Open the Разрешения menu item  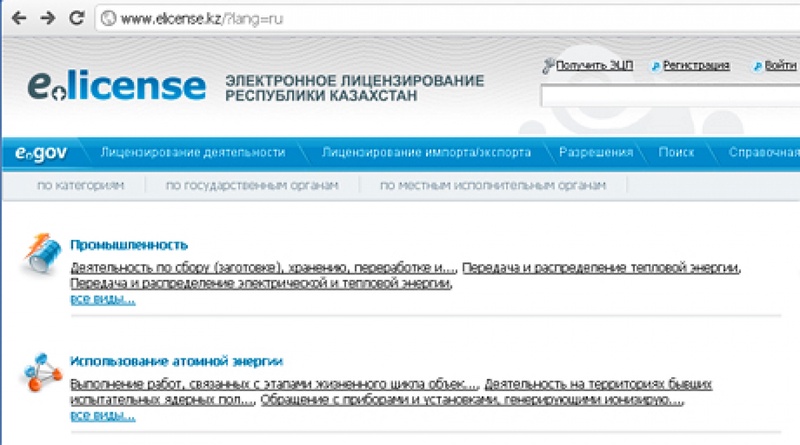pyautogui.click(x=596, y=152)
